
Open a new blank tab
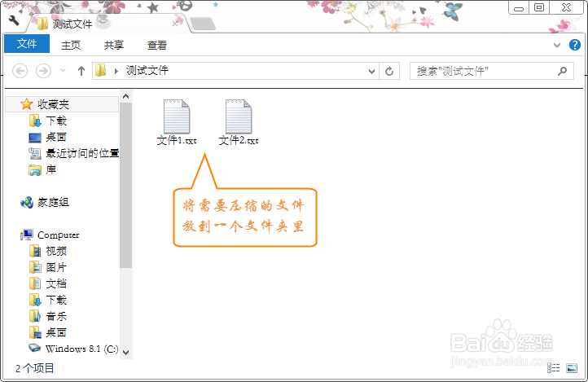203,24
